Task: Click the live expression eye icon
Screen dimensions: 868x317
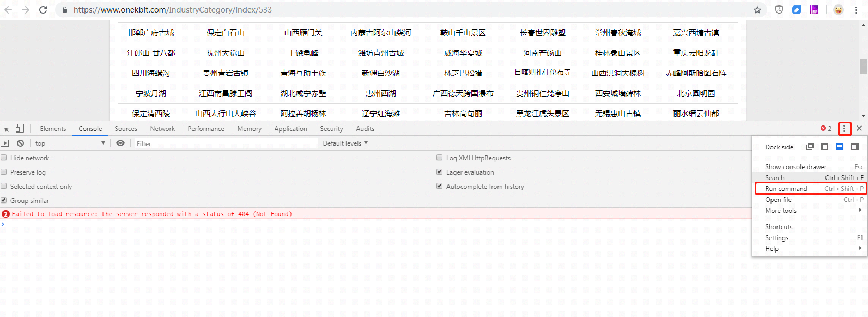Action: click(x=120, y=143)
